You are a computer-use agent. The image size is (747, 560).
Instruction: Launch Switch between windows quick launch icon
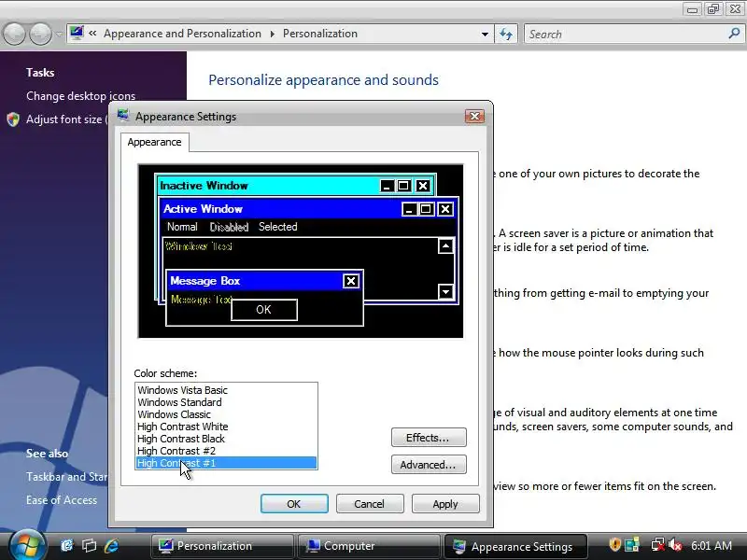click(89, 546)
